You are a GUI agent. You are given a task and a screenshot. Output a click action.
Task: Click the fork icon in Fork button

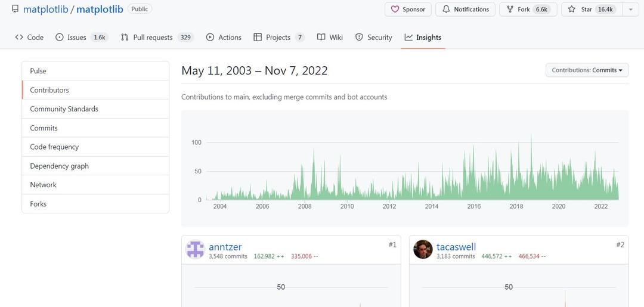pos(510,9)
